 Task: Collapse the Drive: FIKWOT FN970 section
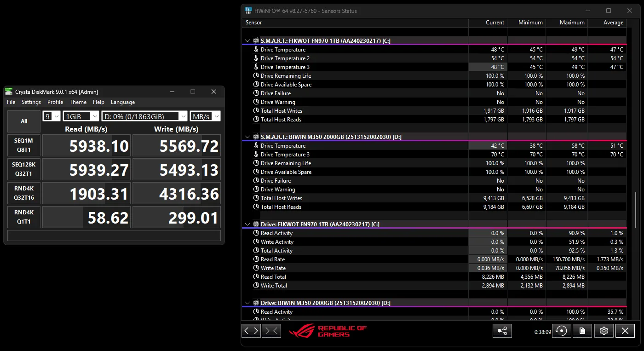[x=247, y=224]
